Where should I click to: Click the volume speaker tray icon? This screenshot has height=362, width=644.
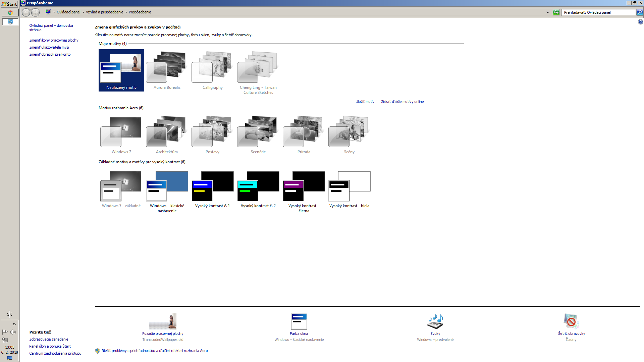13,332
